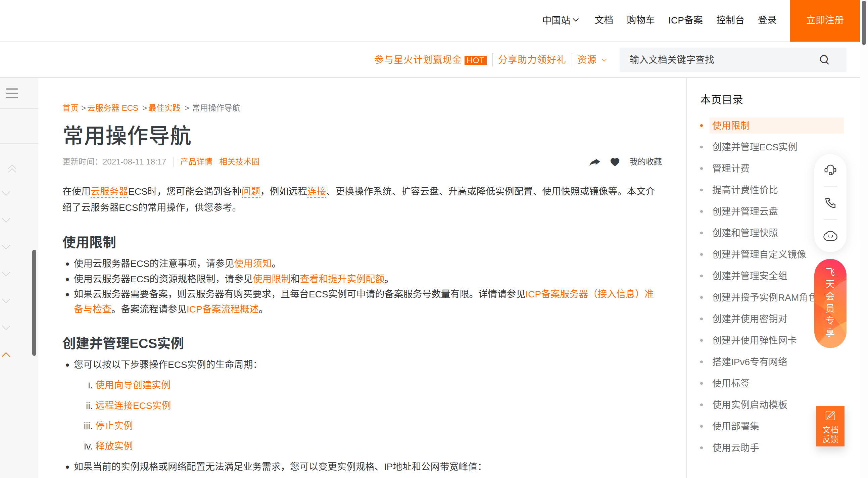
Task: Open the ICP备案 navigation item
Action: click(x=685, y=20)
